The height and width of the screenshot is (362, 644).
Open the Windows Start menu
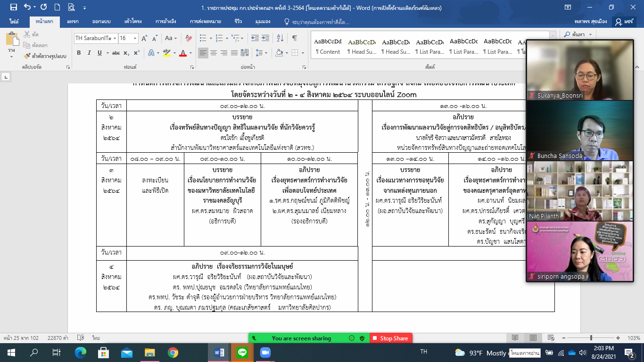click(11, 353)
